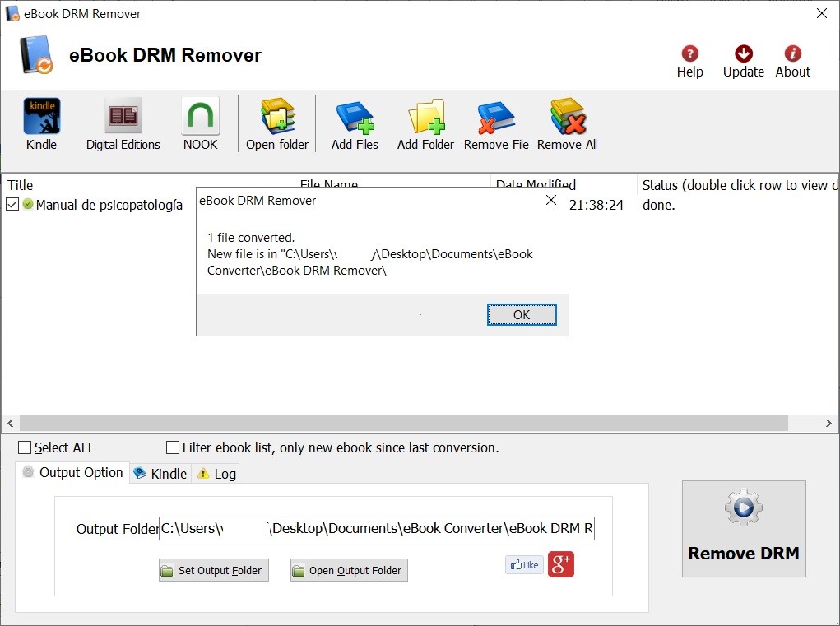Check for updates via Update icon

click(744, 53)
